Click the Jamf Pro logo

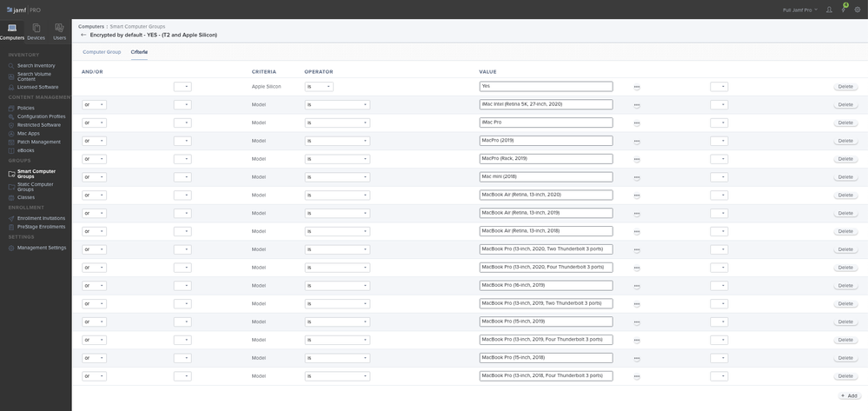23,10
